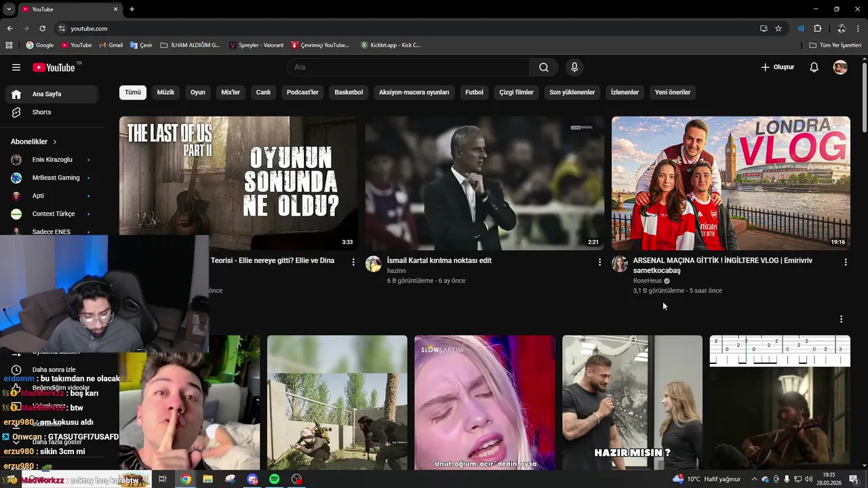Click the page vertical scrollbar
The height and width of the screenshot is (488, 868).
point(865,98)
